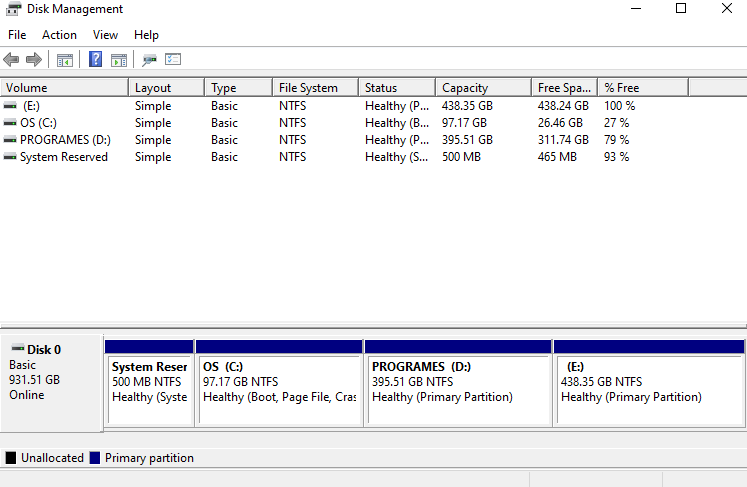Toggle the console tree pane toolbar icon
Viewport: 747px width, 487px height.
click(65, 60)
